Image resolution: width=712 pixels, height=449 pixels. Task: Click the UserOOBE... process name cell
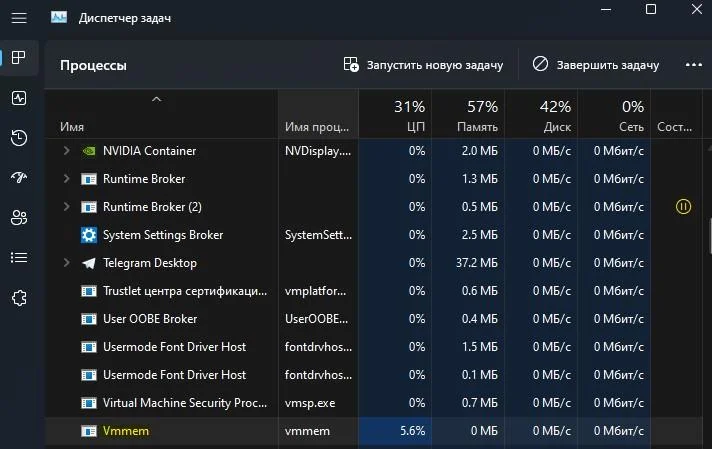(316, 319)
